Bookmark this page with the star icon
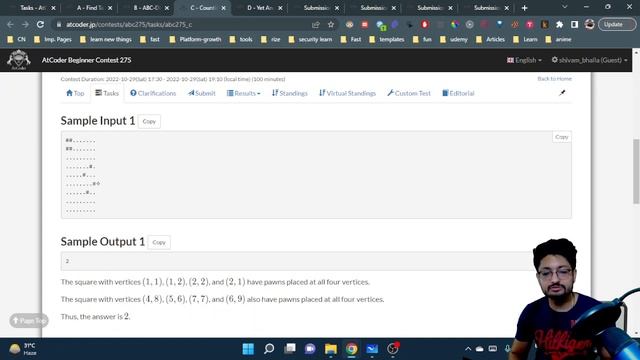The width and height of the screenshot is (640, 360). tap(331, 24)
